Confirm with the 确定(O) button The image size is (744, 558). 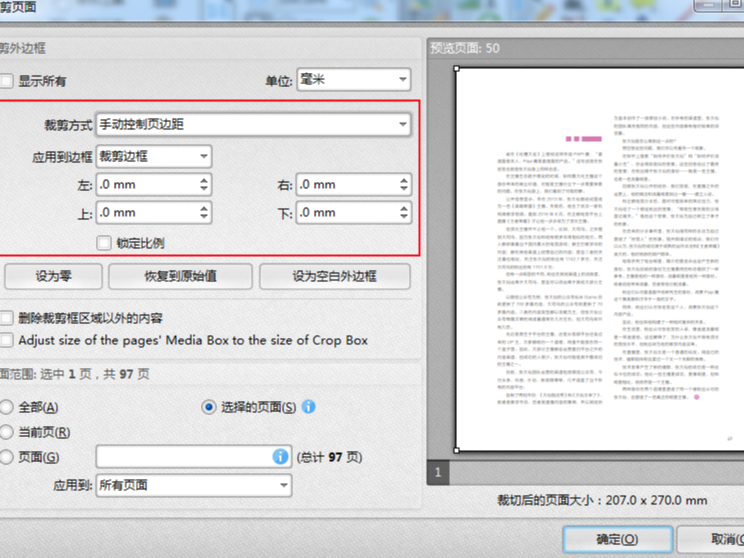pos(617,539)
